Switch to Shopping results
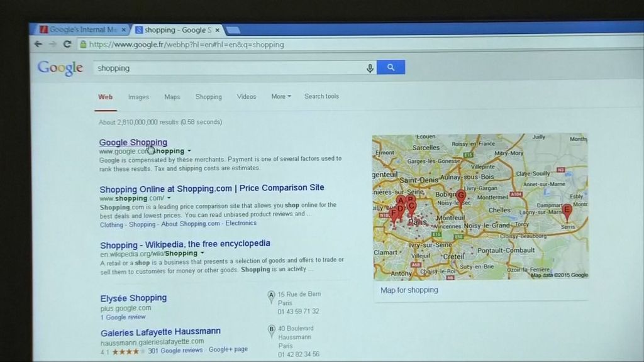This screenshot has width=644, height=362. point(209,97)
